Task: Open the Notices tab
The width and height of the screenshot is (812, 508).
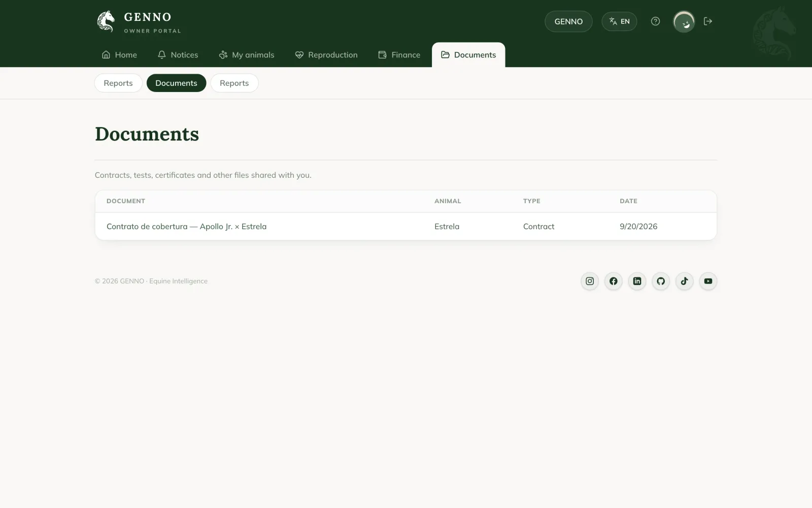Action: coord(178,55)
